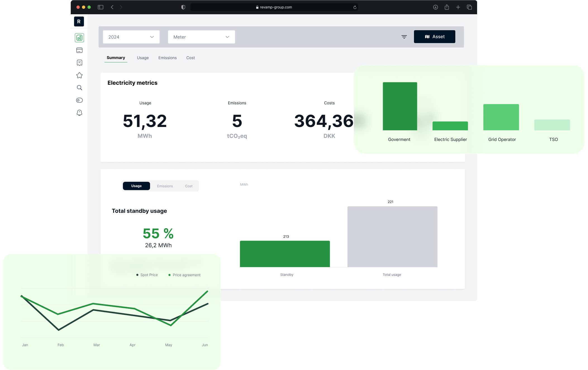Open the Meter dropdown
The height and width of the screenshot is (370, 588).
click(201, 37)
